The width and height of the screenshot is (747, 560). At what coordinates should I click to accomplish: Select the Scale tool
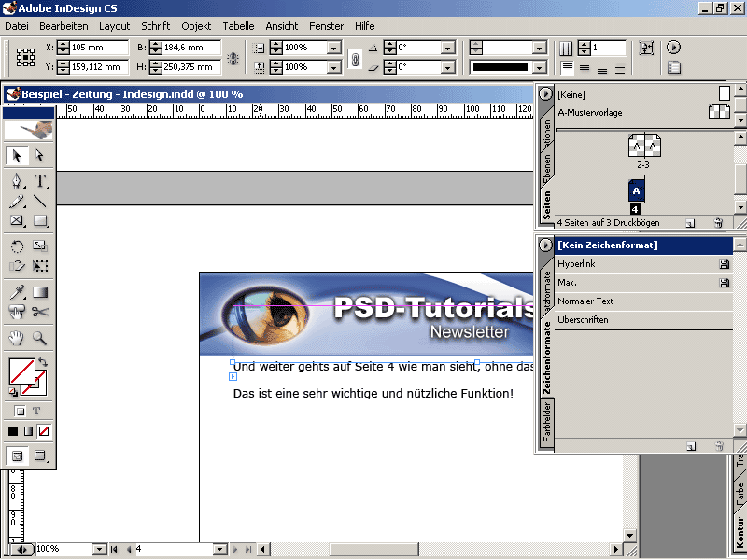click(40, 245)
